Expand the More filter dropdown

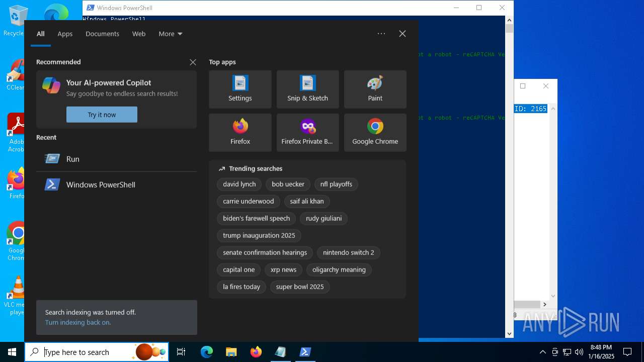pyautogui.click(x=171, y=34)
